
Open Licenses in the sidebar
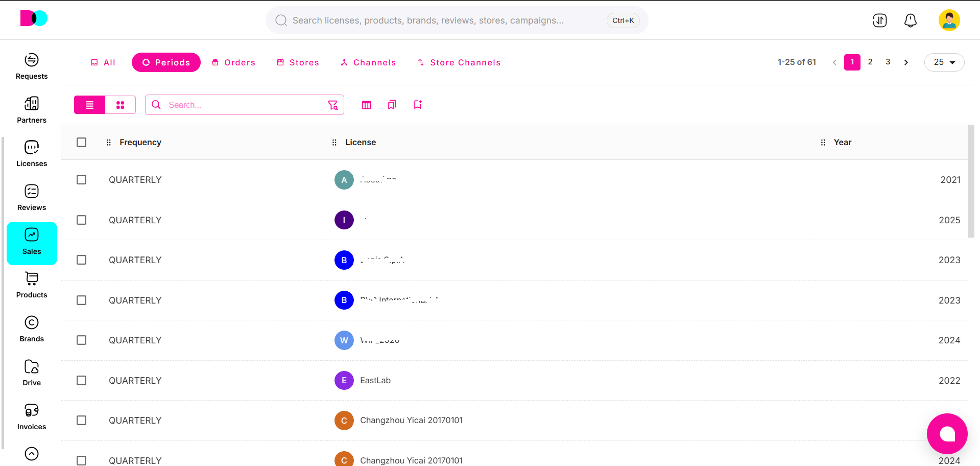tap(32, 154)
